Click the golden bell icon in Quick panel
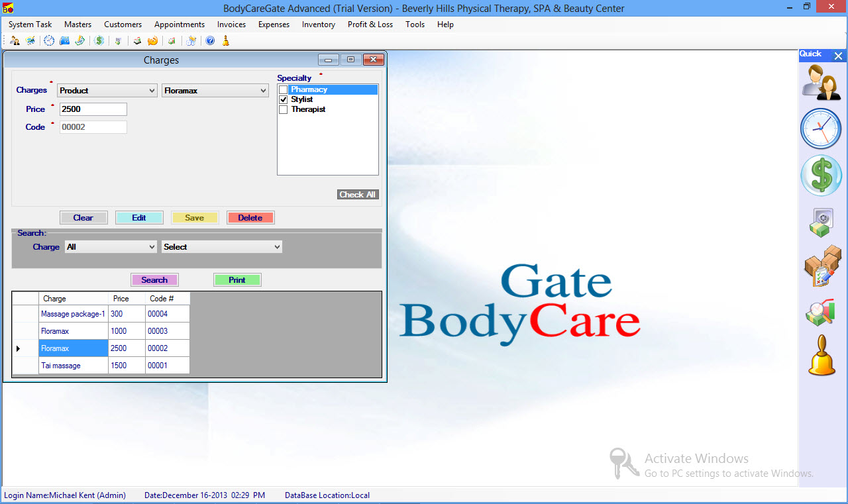The image size is (848, 504). coord(821,356)
